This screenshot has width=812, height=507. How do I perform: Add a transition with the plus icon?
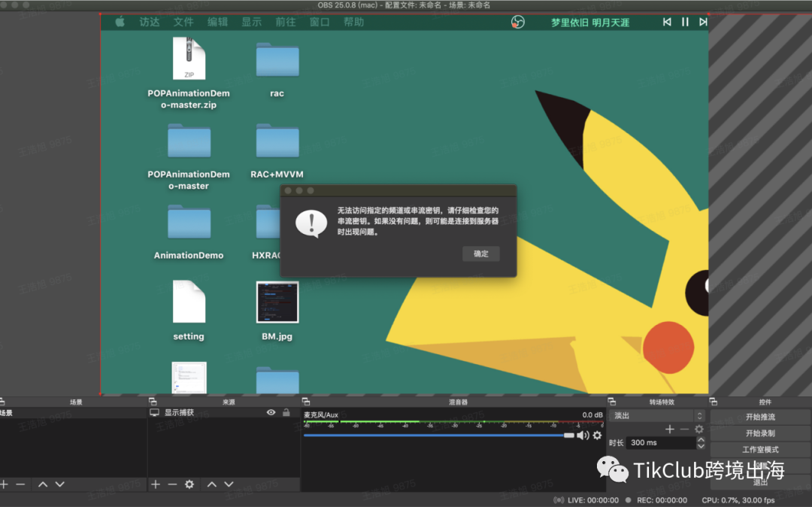coord(670,429)
